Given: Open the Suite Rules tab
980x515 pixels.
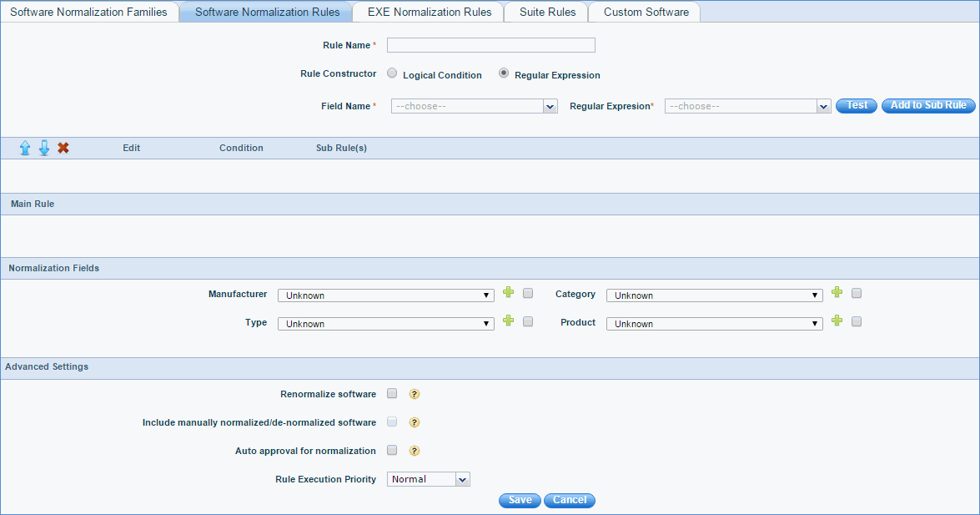Looking at the screenshot, I should 547,13.
